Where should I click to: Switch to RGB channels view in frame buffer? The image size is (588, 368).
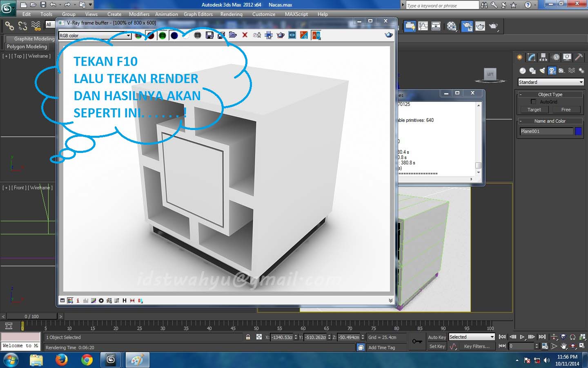(139, 36)
